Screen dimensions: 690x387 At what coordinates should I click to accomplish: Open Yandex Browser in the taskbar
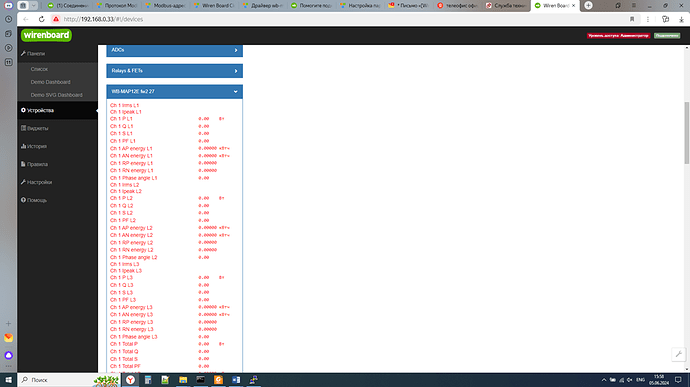click(x=130, y=380)
